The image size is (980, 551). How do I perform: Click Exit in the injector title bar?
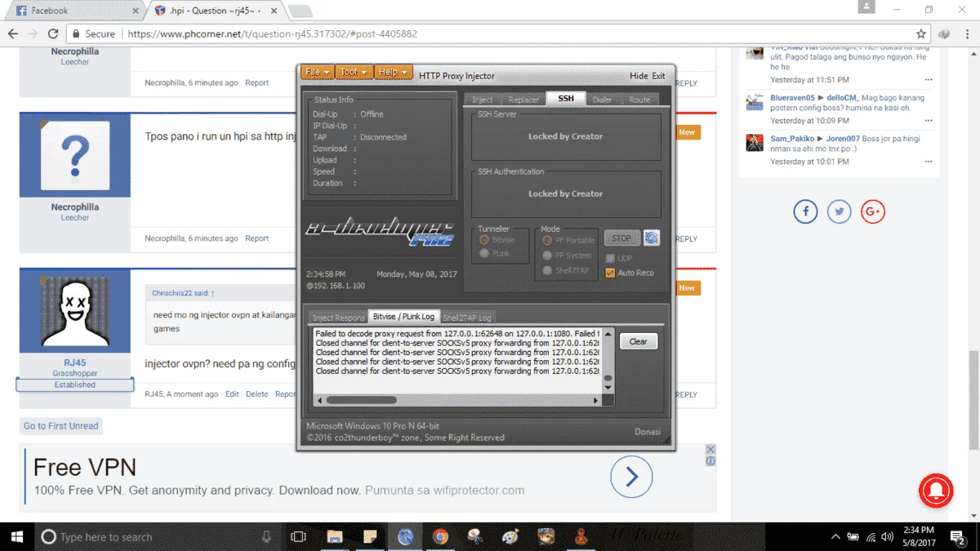pyautogui.click(x=658, y=76)
